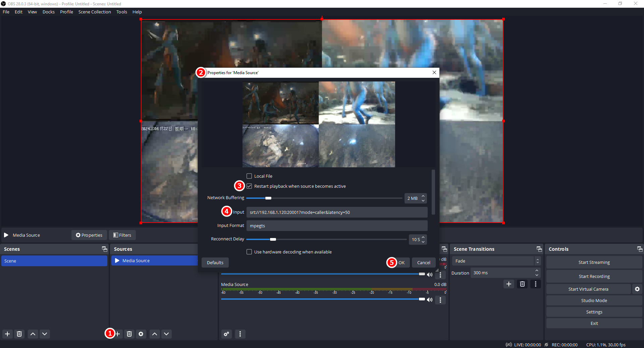This screenshot has width=644, height=348.
Task: Cancel the Media Source properties
Action: point(424,263)
